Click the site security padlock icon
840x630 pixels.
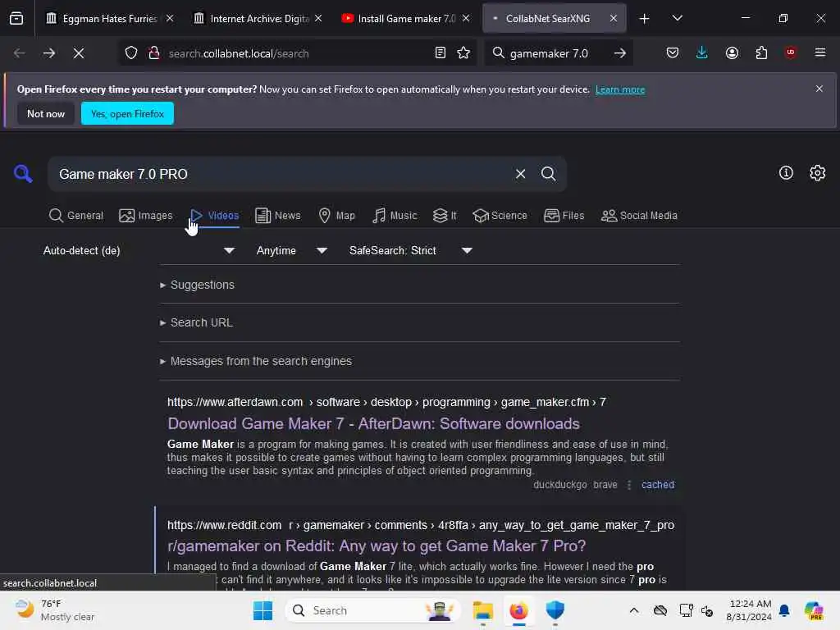coord(154,53)
